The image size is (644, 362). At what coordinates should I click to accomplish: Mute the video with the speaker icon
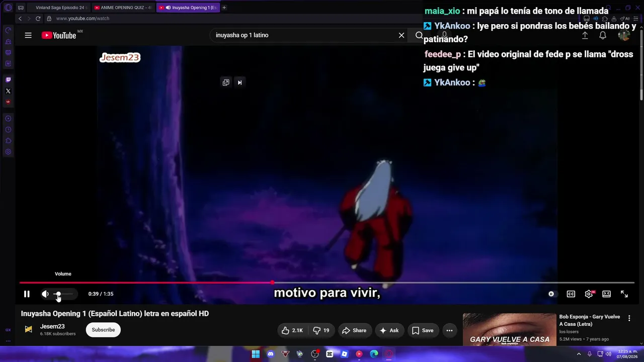[45, 294]
